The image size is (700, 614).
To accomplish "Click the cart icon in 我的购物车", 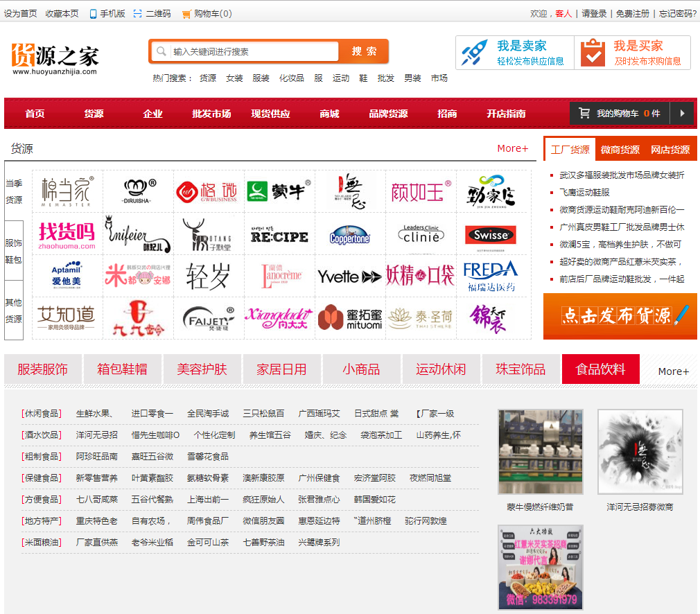I will pos(584,113).
